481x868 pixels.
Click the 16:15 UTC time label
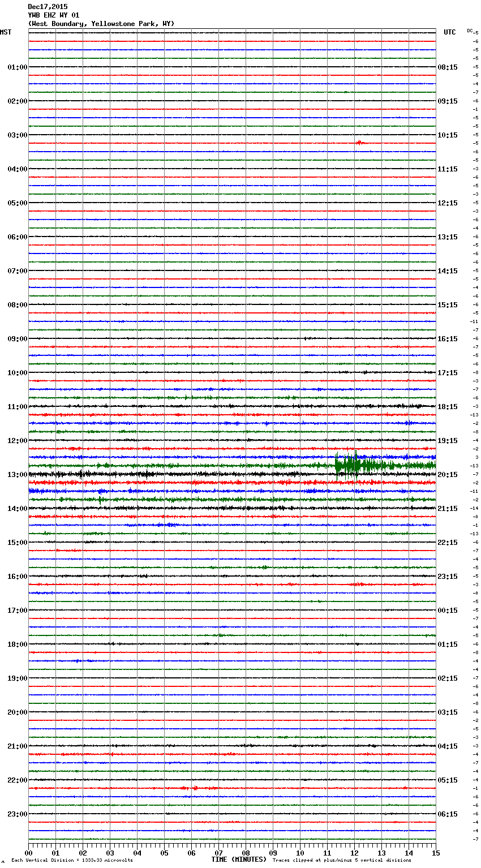tap(448, 339)
